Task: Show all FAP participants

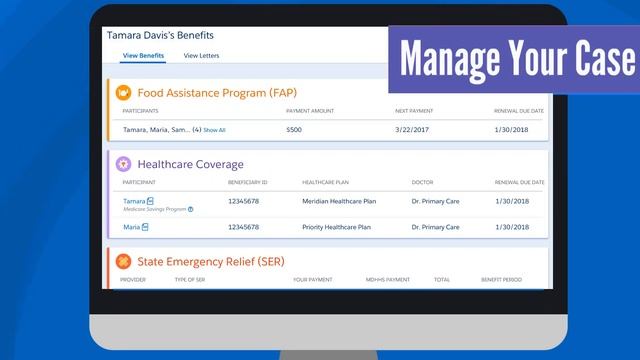Action: pos(214,130)
